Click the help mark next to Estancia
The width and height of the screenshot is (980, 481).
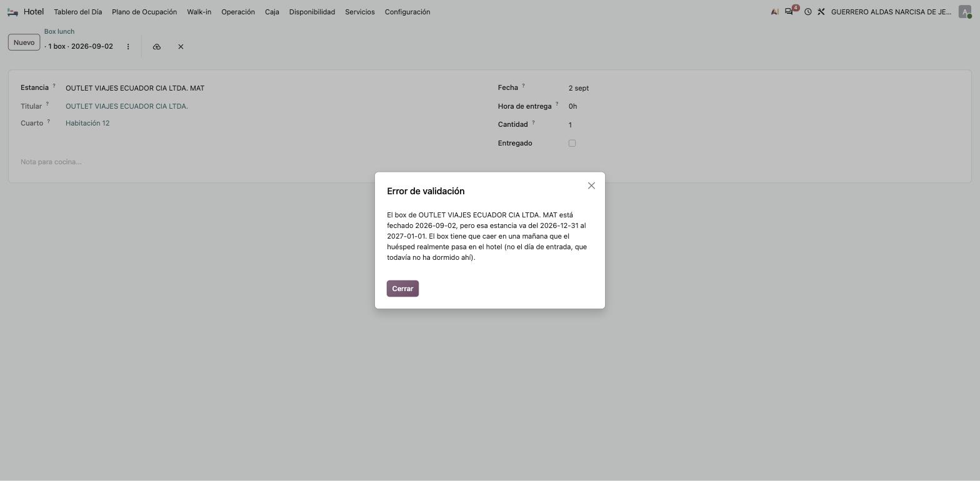pyautogui.click(x=54, y=86)
